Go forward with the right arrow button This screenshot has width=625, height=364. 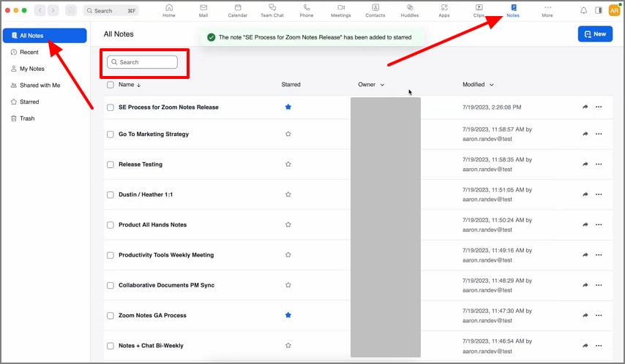point(53,10)
